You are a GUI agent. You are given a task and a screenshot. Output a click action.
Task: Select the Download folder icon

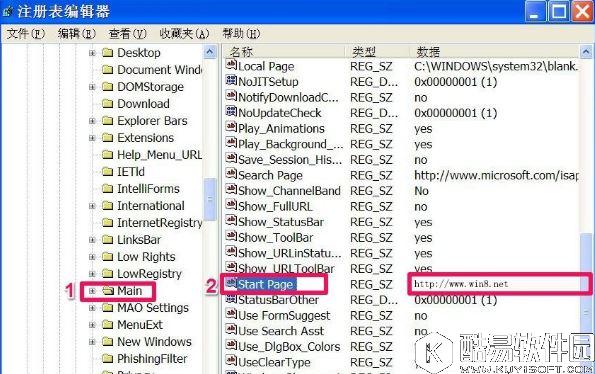point(108,104)
